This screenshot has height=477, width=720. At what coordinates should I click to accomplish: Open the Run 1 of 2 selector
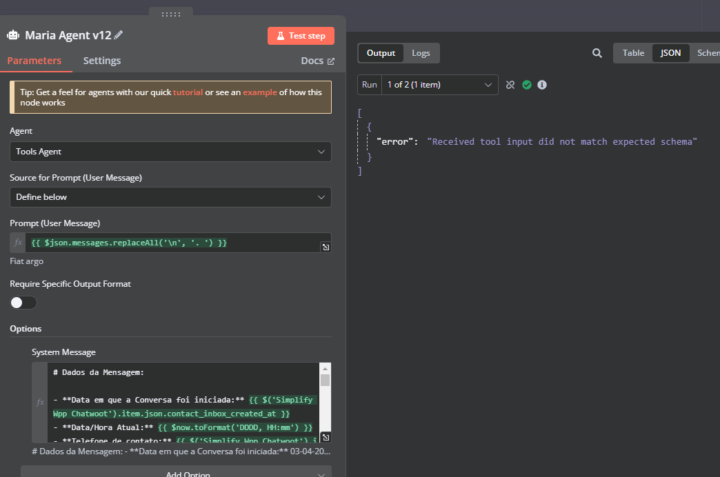click(x=439, y=85)
